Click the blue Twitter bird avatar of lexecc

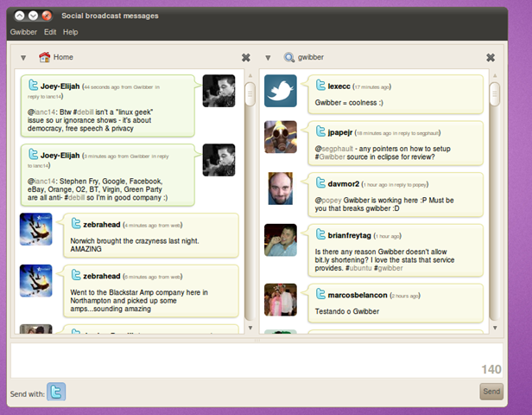point(281,91)
